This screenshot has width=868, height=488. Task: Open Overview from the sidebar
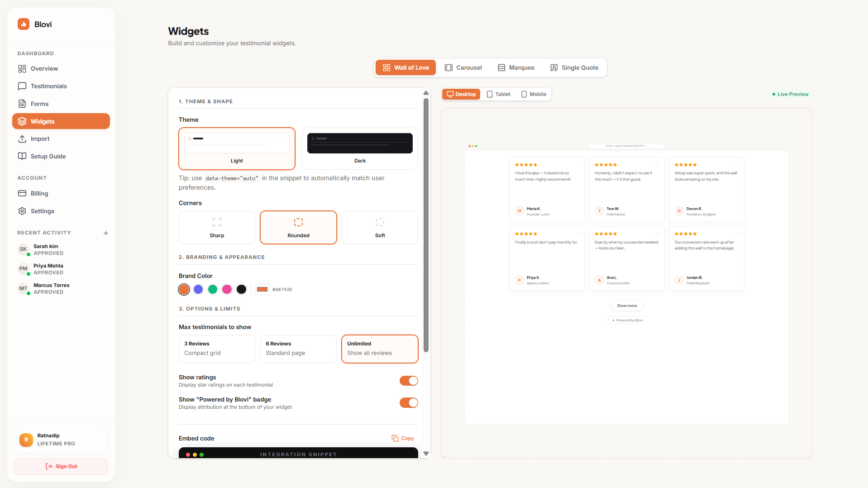click(x=61, y=69)
